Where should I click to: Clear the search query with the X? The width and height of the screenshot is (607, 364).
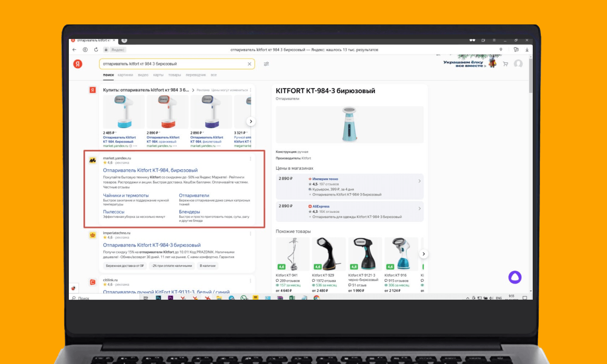pyautogui.click(x=249, y=64)
